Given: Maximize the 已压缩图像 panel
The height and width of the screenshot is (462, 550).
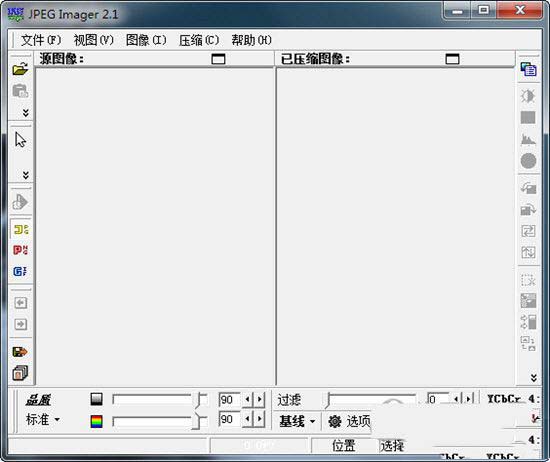Looking at the screenshot, I should pos(452,59).
